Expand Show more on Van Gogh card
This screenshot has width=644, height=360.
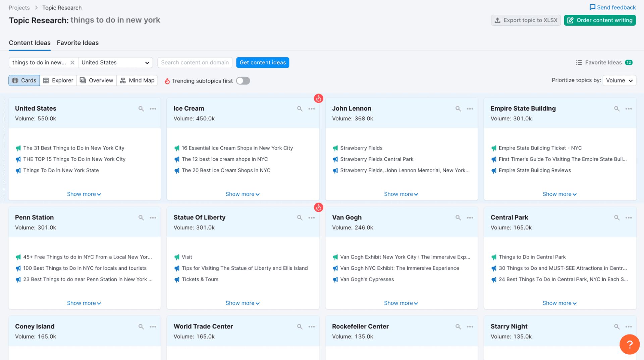click(x=401, y=303)
